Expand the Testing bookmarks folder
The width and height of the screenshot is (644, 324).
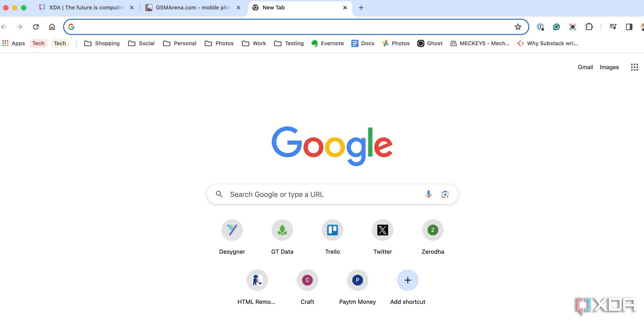(289, 43)
